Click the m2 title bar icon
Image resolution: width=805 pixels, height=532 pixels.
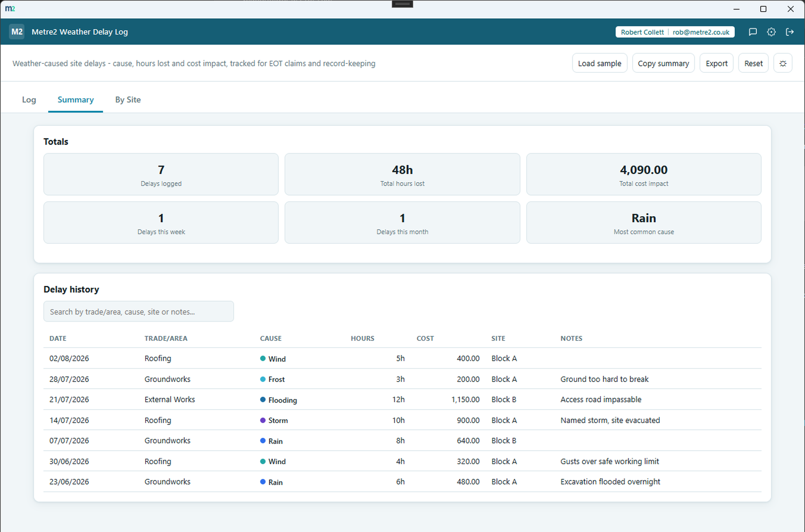pyautogui.click(x=10, y=8)
